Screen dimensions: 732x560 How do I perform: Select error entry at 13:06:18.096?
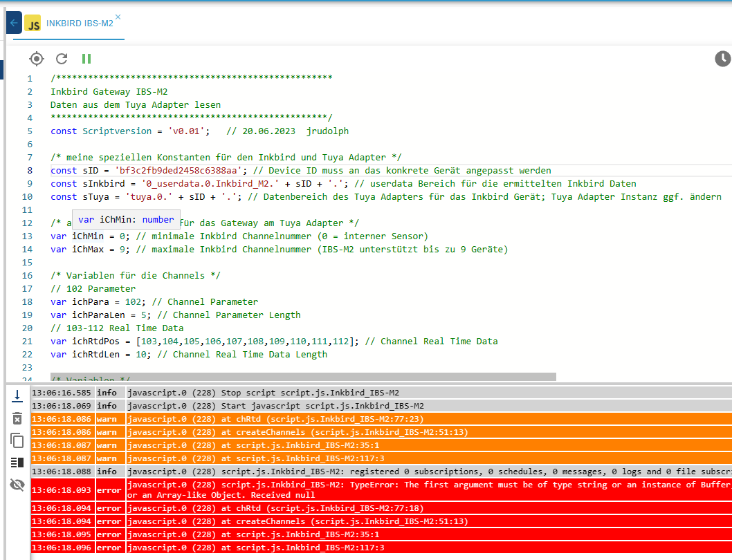pos(381,548)
